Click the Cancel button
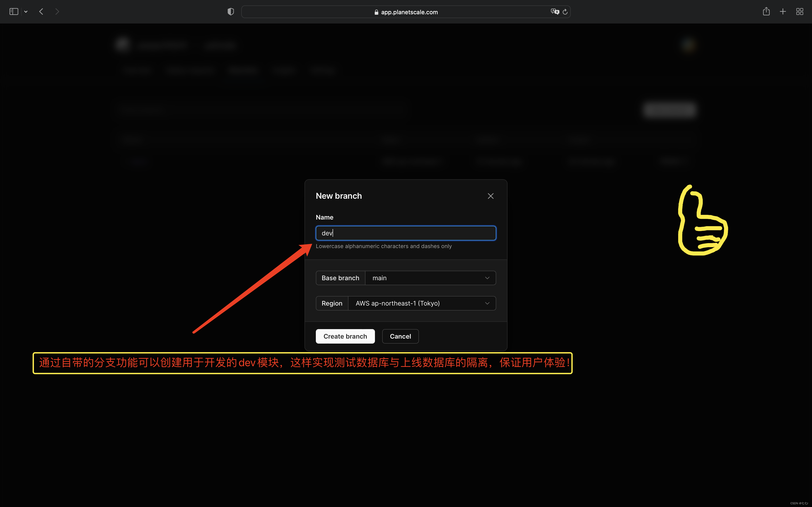Screen dimensions: 812x507 click(x=400, y=336)
